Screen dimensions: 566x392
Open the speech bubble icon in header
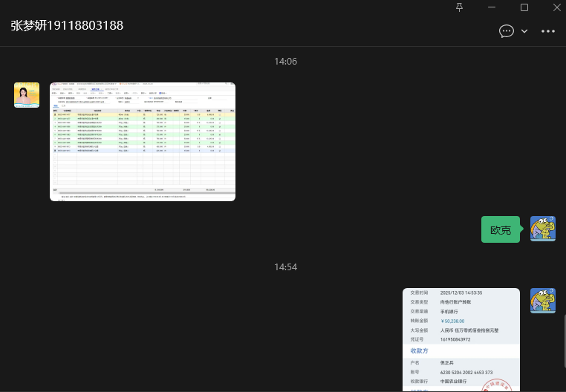(507, 31)
